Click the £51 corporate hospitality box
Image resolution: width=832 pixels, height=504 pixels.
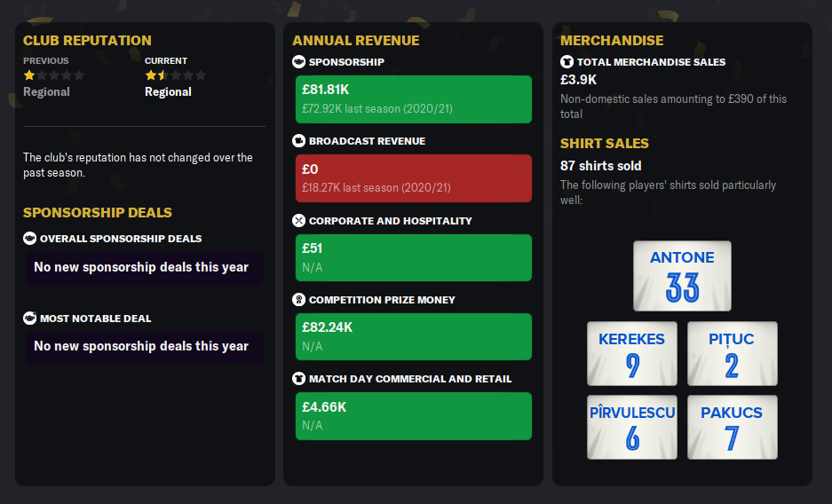click(x=413, y=257)
